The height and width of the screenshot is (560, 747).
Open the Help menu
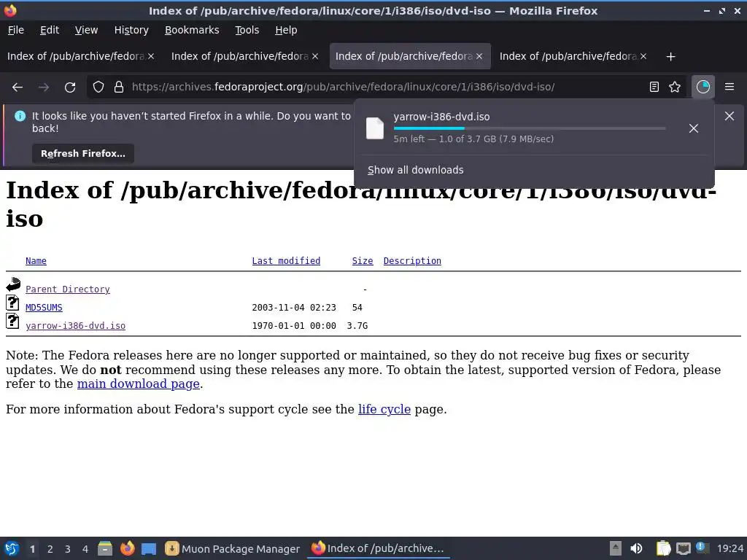(x=286, y=30)
